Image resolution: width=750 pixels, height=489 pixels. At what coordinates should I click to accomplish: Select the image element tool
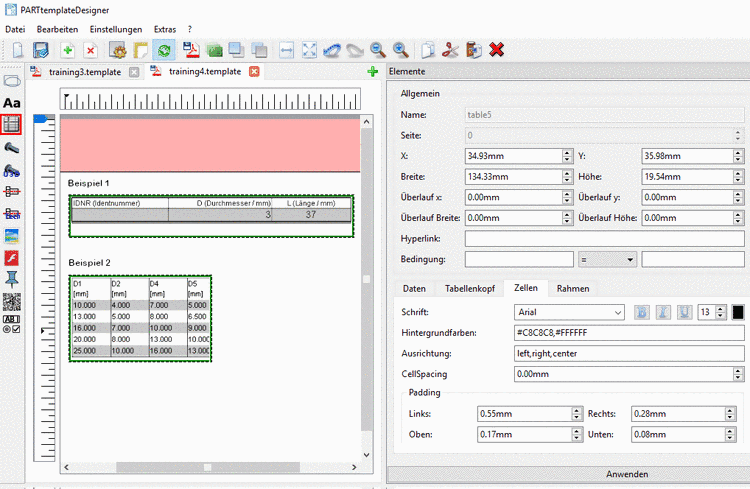click(x=12, y=235)
